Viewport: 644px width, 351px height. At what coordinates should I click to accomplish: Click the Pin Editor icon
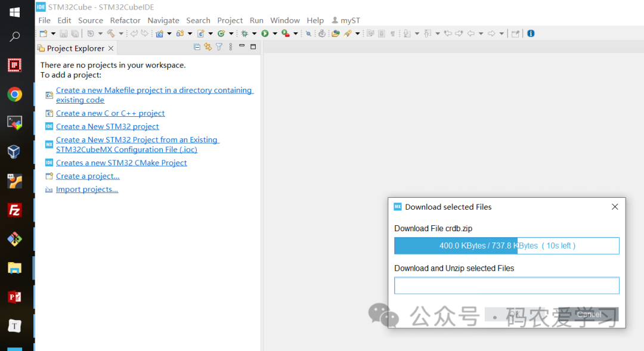click(x=515, y=33)
